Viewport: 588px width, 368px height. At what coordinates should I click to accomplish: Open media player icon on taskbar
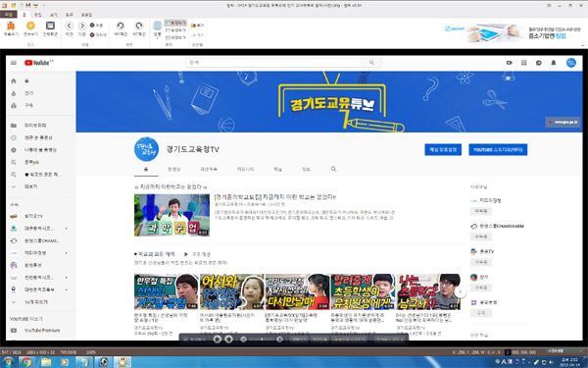tap(65, 362)
